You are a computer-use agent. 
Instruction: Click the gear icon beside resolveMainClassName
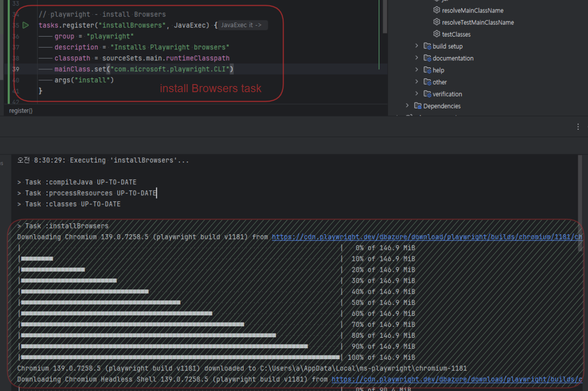[x=436, y=10]
